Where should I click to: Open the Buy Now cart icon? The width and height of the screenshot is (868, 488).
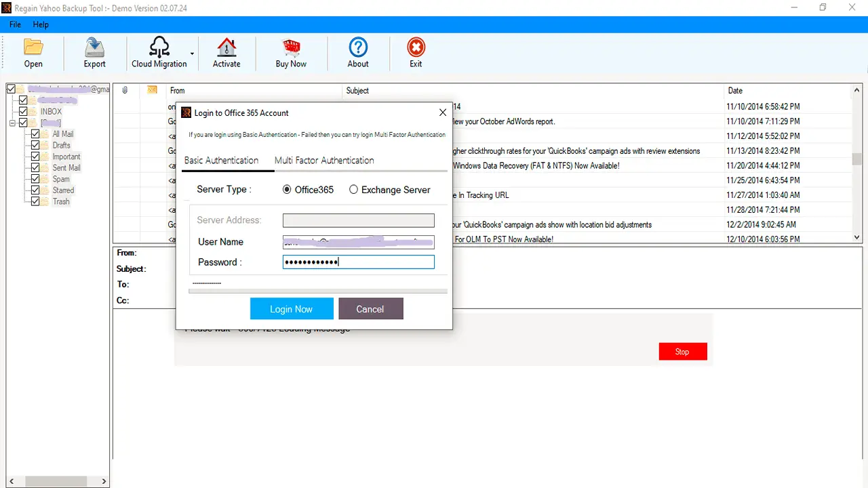click(x=291, y=54)
